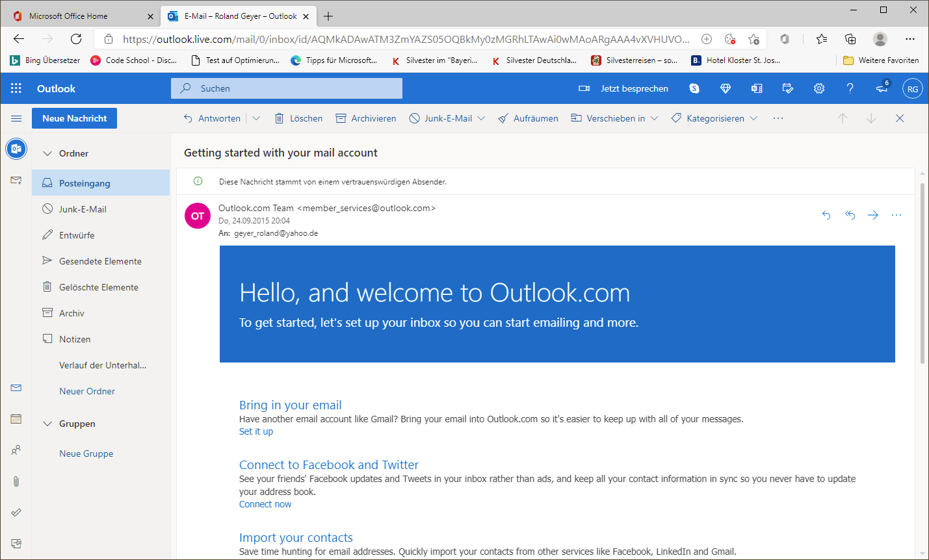The image size is (929, 560).
Task: Click Forward arrow in message header
Action: [x=873, y=215]
